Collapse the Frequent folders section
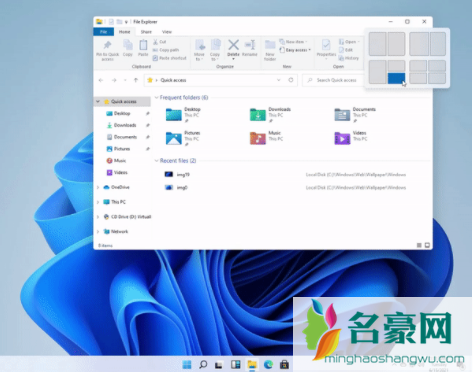Image resolution: width=473 pixels, height=372 pixels. click(x=156, y=97)
